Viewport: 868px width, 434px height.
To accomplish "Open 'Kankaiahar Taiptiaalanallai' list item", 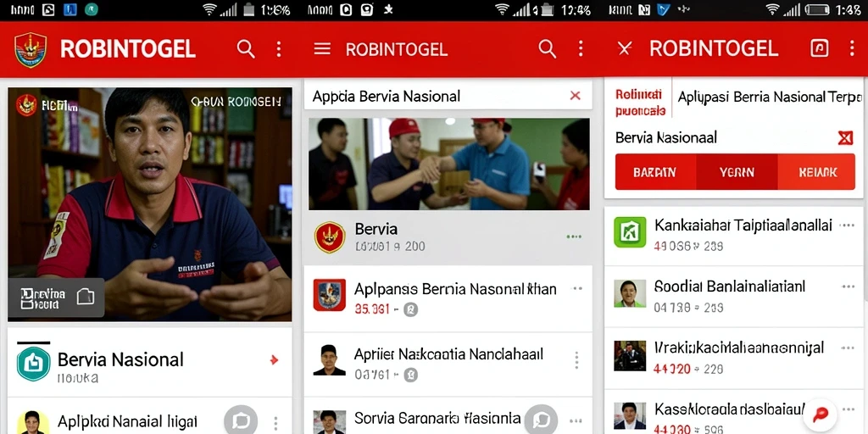I will pos(733,236).
